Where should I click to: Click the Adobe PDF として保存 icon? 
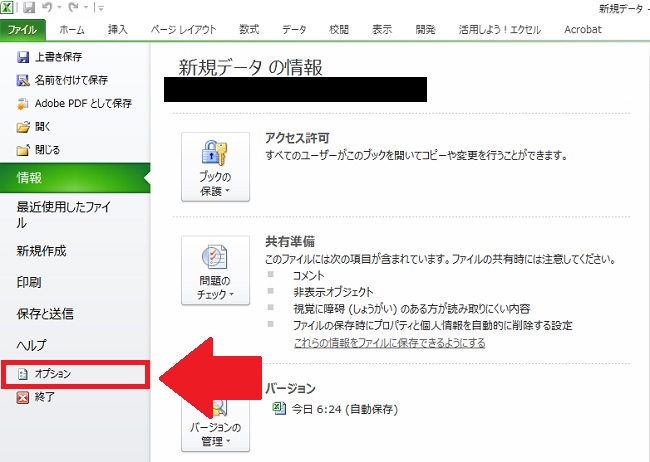click(23, 103)
